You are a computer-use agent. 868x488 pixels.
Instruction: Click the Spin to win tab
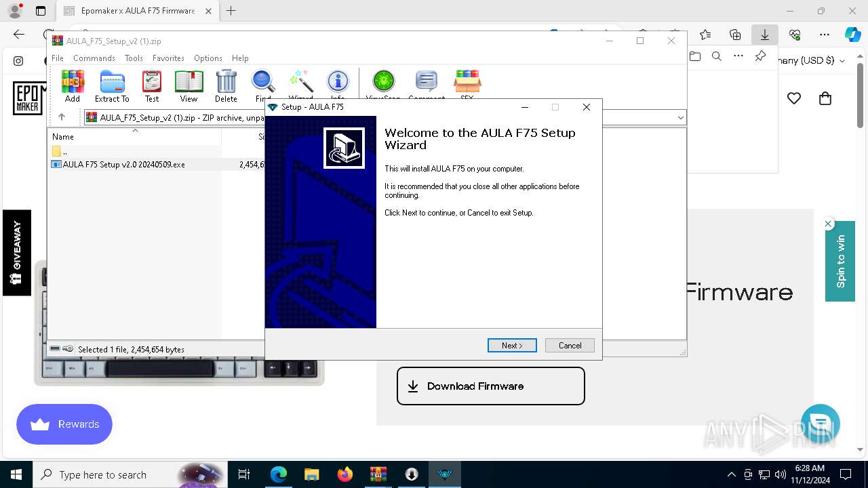pos(840,261)
